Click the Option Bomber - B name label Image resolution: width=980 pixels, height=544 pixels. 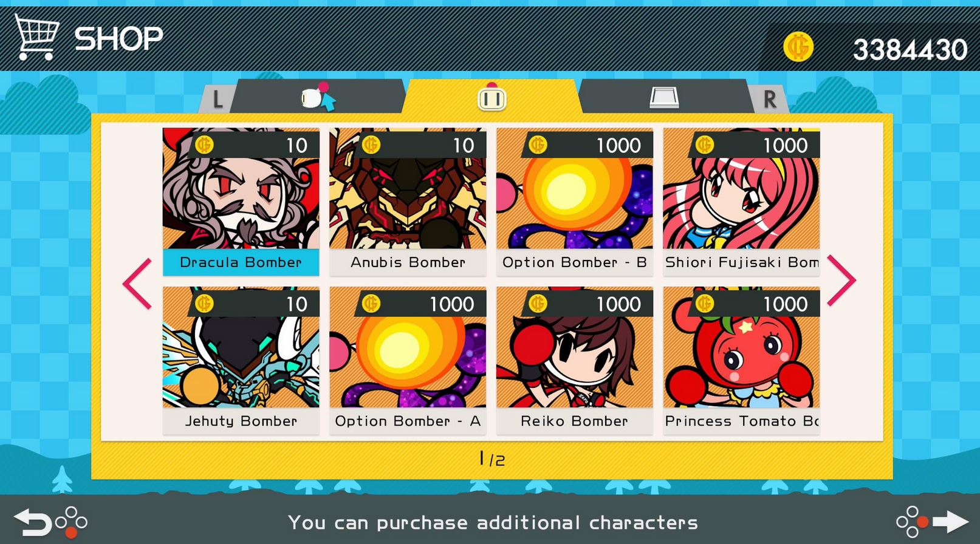(574, 262)
